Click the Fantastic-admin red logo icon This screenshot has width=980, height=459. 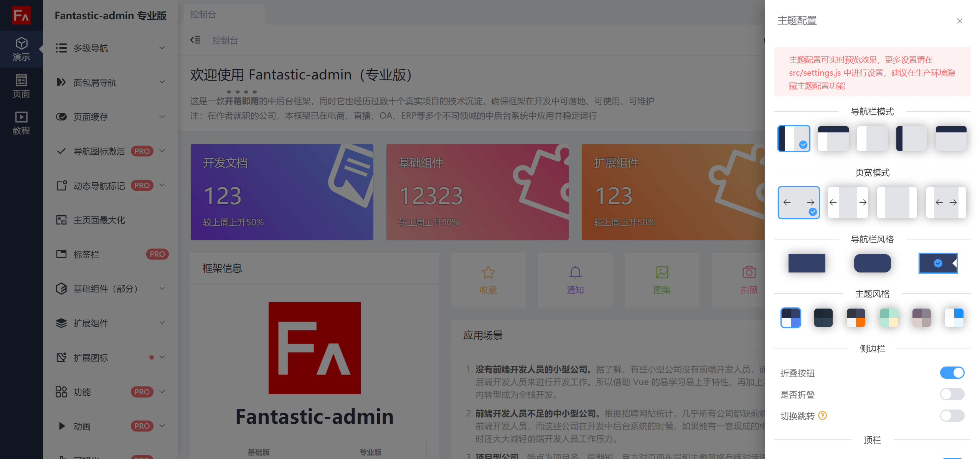coord(21,15)
